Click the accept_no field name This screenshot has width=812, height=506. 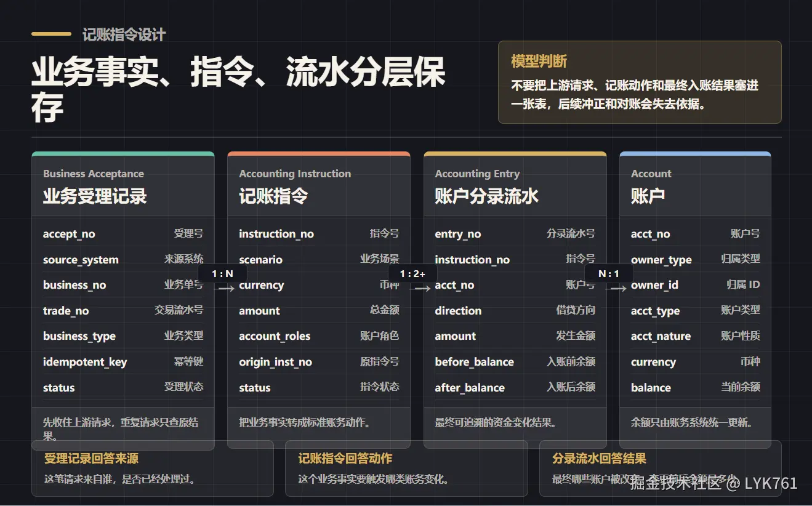[69, 234]
